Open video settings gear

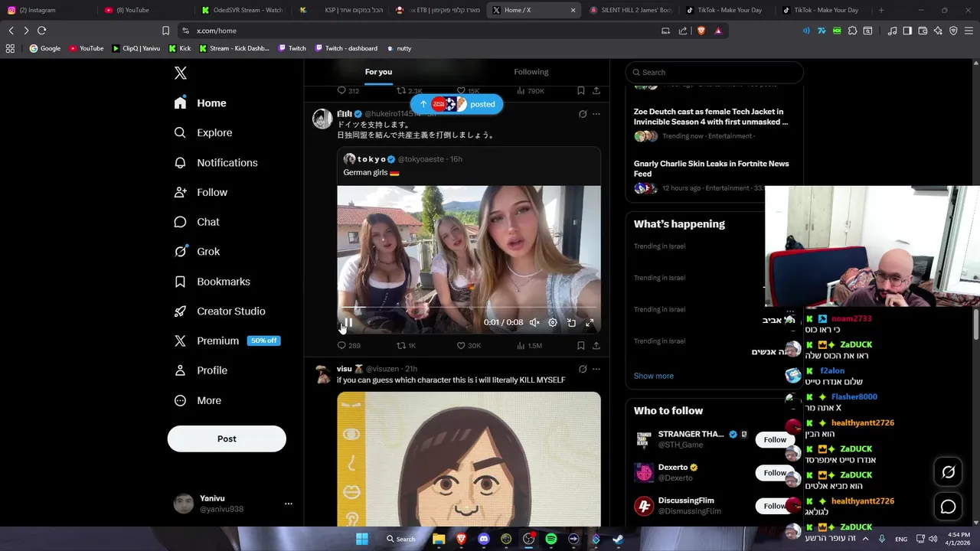point(553,323)
